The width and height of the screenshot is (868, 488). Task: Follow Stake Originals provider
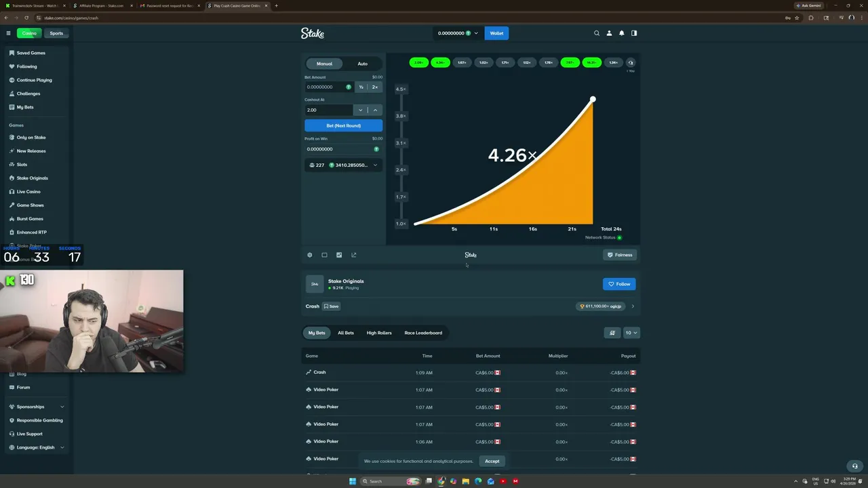pyautogui.click(x=619, y=284)
